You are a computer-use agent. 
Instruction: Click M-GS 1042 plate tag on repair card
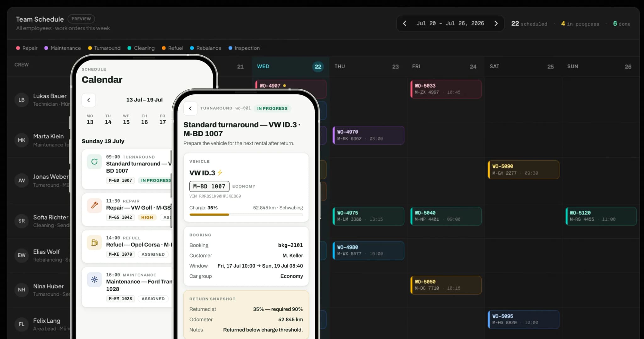click(120, 217)
